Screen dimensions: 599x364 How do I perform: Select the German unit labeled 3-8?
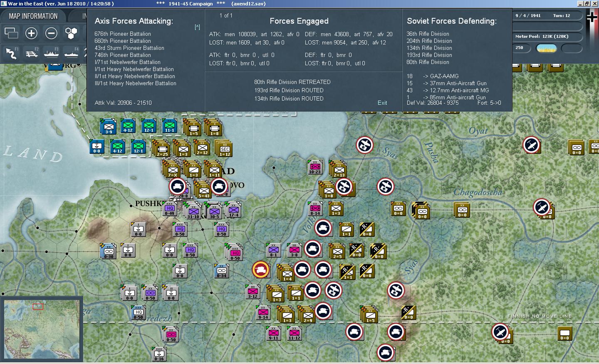294,250
